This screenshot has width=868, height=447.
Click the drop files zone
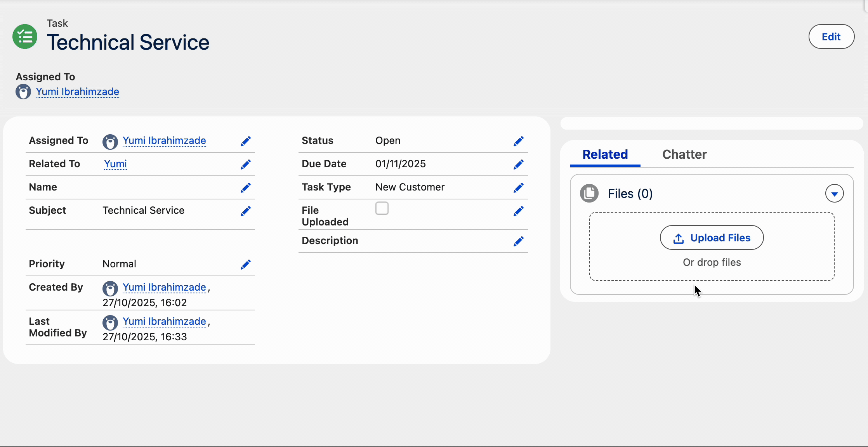pyautogui.click(x=711, y=262)
